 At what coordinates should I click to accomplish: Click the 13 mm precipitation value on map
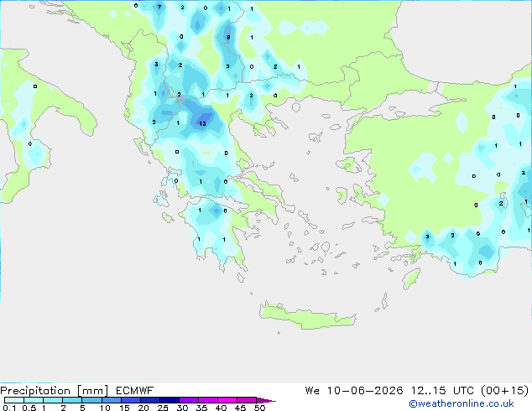click(202, 124)
